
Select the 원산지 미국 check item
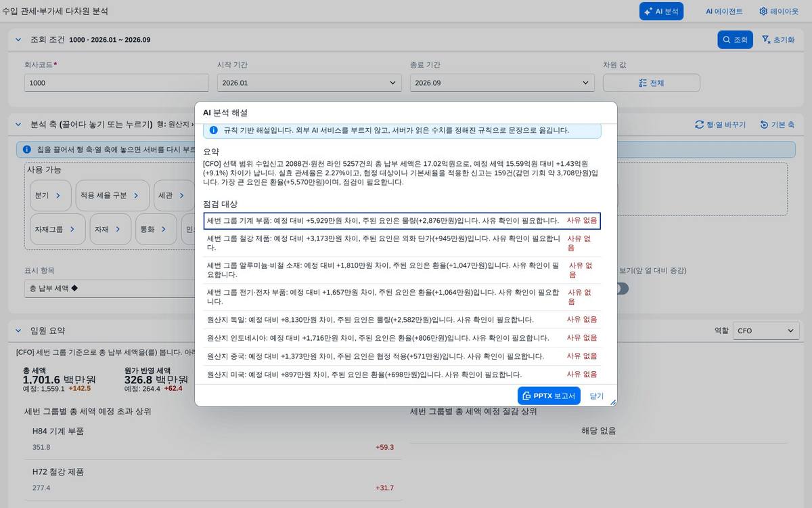tap(402, 375)
